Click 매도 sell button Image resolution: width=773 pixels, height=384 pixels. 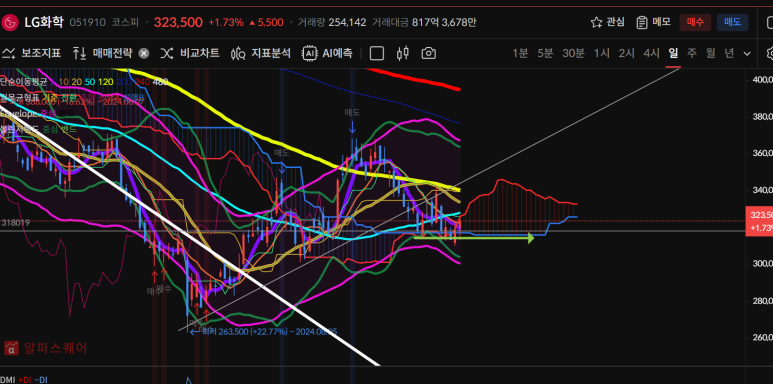point(733,22)
